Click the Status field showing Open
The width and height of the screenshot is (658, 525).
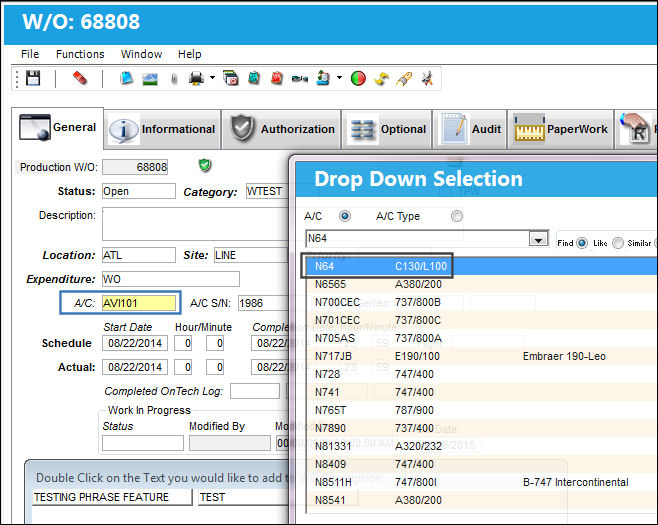139,191
